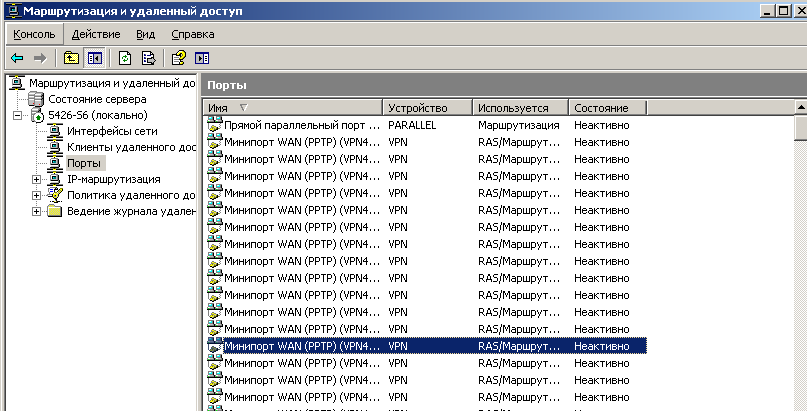Click the action pane toolbar icon
Image resolution: width=807 pixels, height=411 pixels.
coord(202,58)
